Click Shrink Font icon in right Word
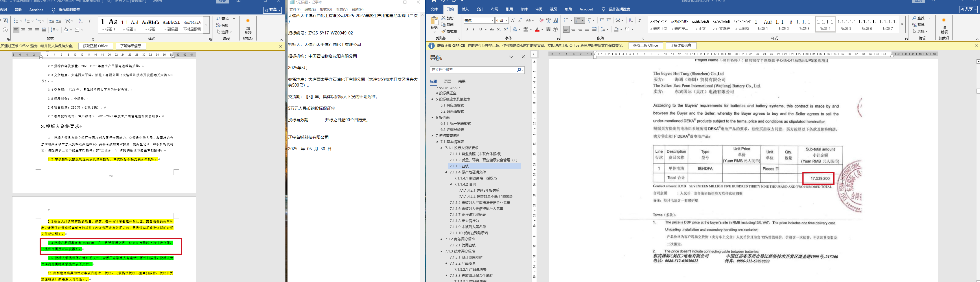Viewport: 980px width, 282px height. (520, 20)
